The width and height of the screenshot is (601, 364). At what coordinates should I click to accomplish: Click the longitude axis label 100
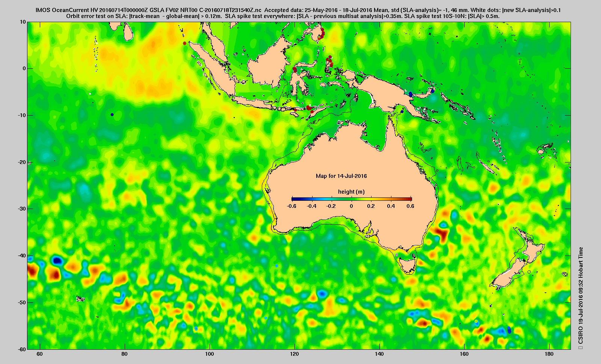[x=210, y=354]
